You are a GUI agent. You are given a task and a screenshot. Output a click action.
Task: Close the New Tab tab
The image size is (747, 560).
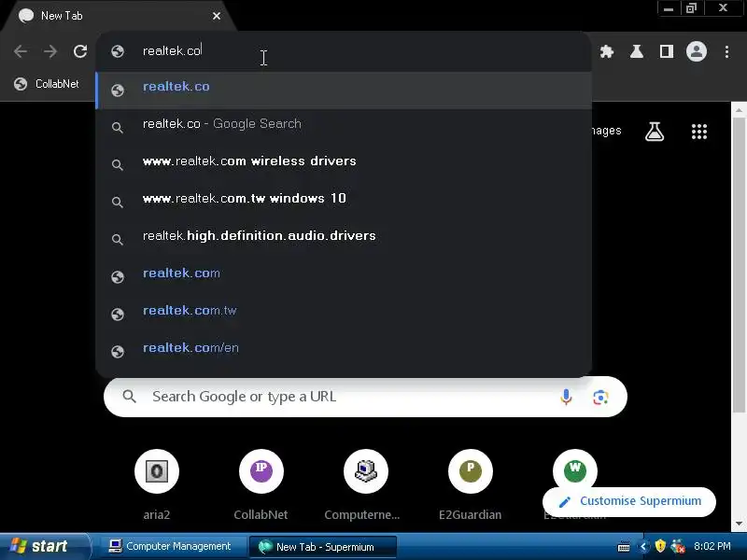(217, 16)
